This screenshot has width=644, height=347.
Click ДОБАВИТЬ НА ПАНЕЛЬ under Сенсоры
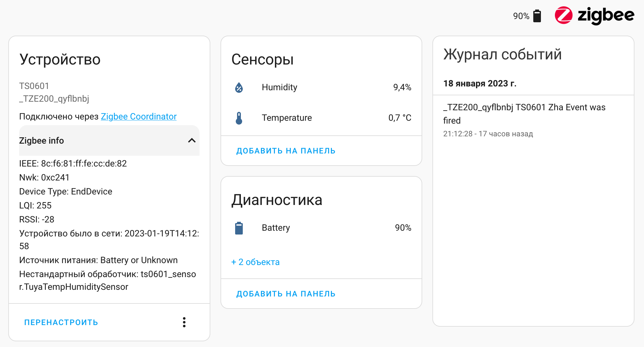pyautogui.click(x=285, y=151)
